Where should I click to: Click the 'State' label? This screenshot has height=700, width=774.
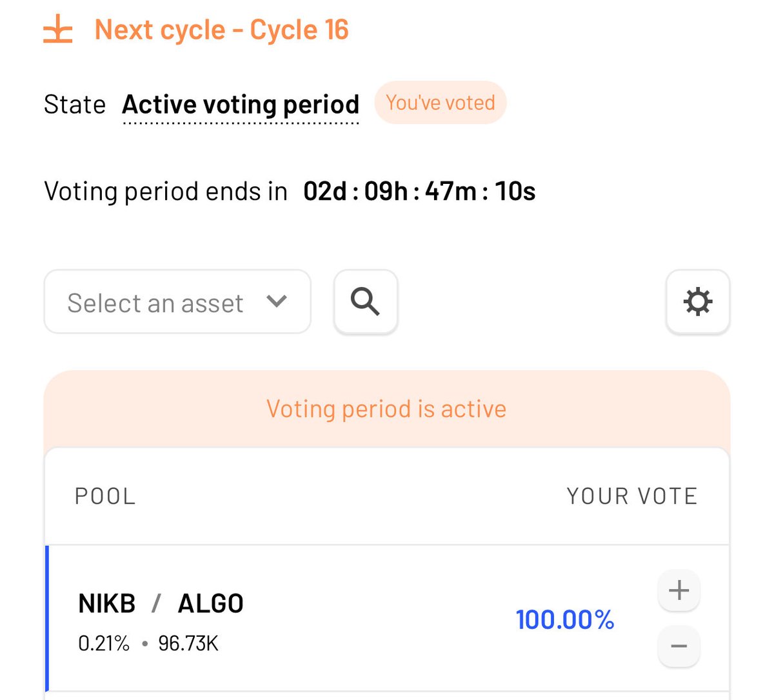click(x=75, y=105)
